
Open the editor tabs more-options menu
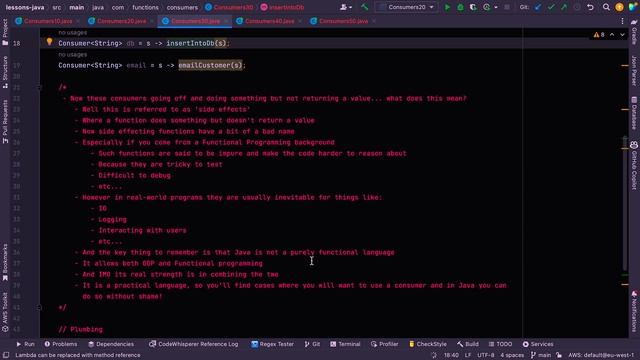[622, 21]
